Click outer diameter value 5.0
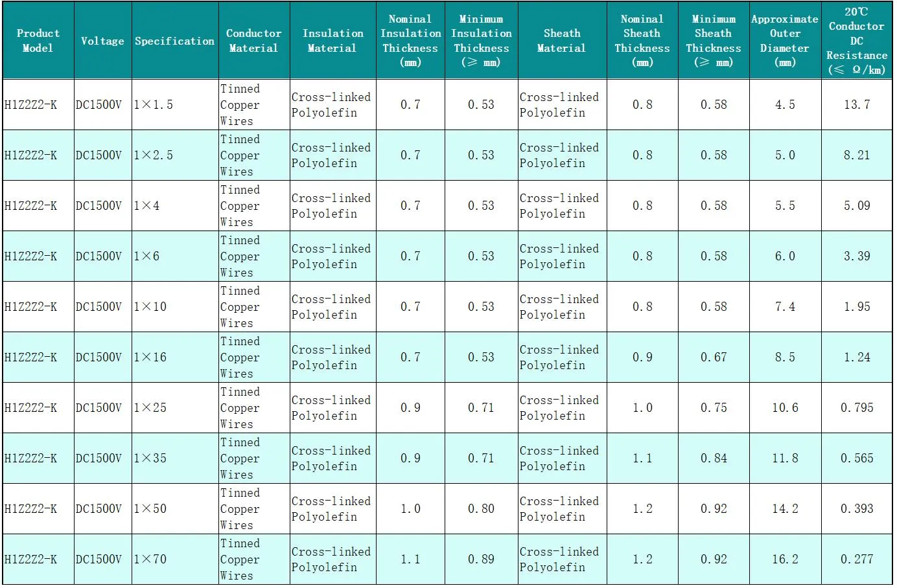This screenshot has width=897, height=588. (785, 155)
